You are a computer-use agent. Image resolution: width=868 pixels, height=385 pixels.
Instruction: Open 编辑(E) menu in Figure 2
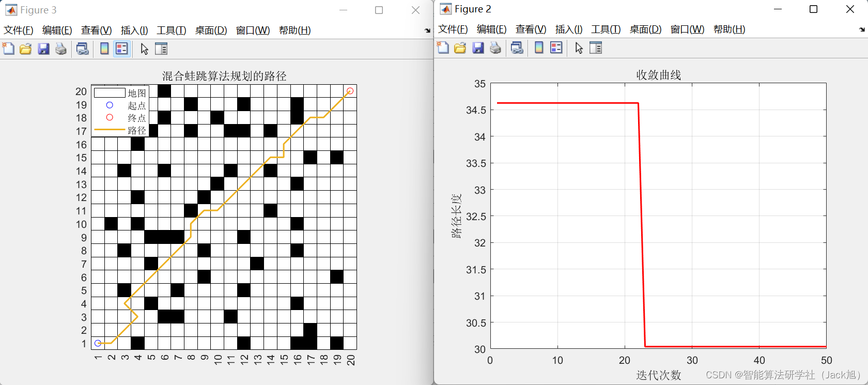tap(492, 29)
